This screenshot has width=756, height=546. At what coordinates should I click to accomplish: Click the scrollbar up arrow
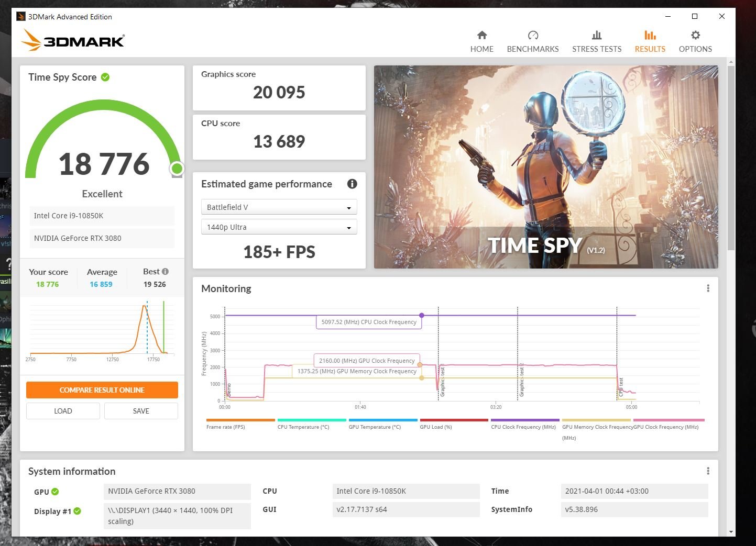point(731,62)
